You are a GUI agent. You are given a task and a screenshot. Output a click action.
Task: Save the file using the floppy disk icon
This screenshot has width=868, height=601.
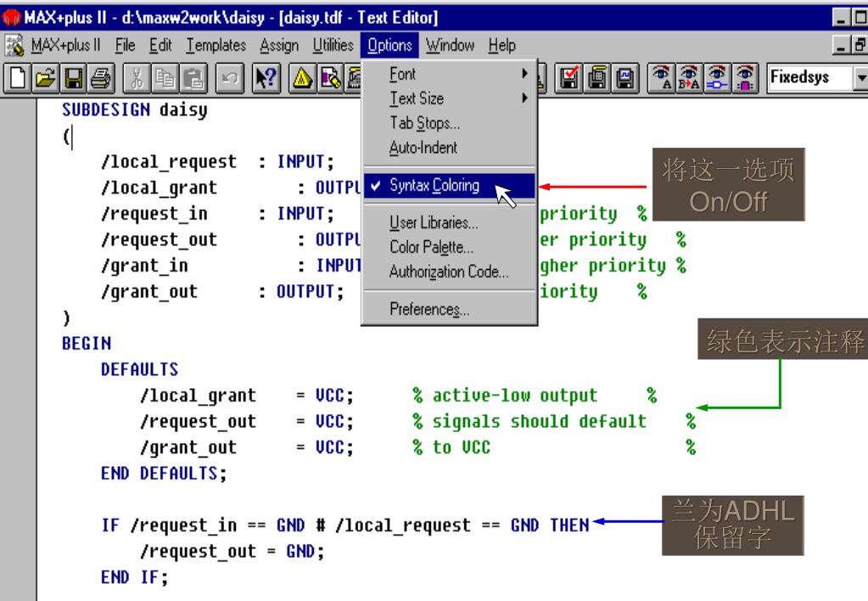[x=74, y=77]
